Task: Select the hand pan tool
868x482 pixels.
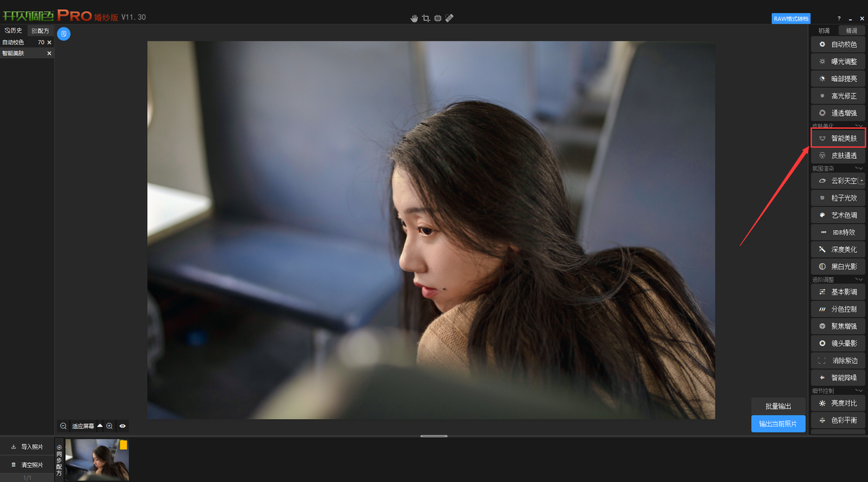Action: coord(414,18)
